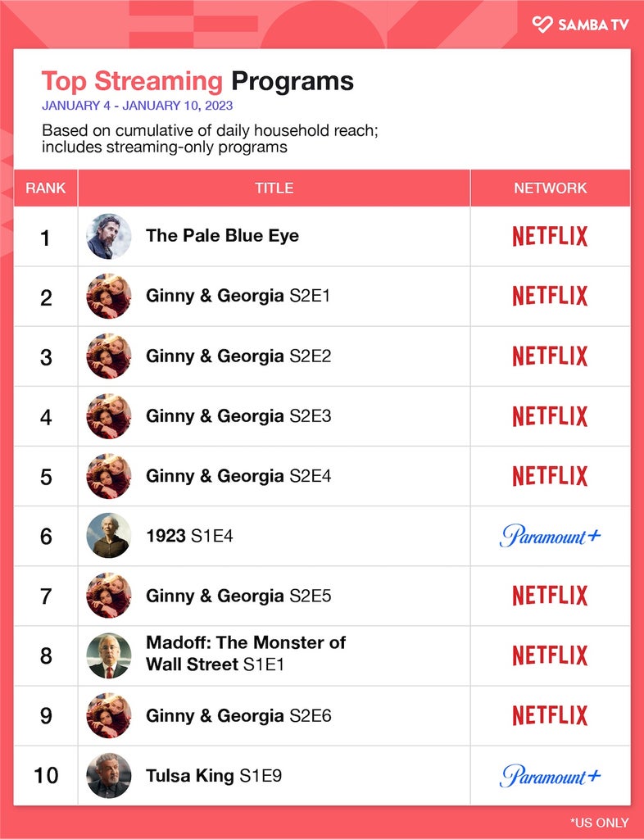644x839 pixels.
Task: Click the RANK column header
Action: tap(45, 188)
